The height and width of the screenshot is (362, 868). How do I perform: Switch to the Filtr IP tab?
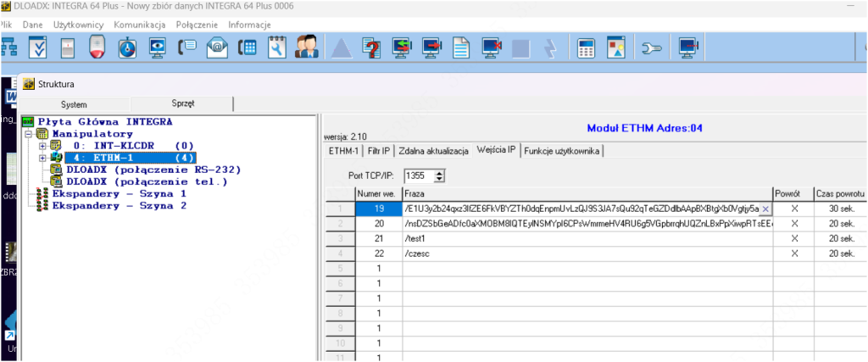coord(379,151)
